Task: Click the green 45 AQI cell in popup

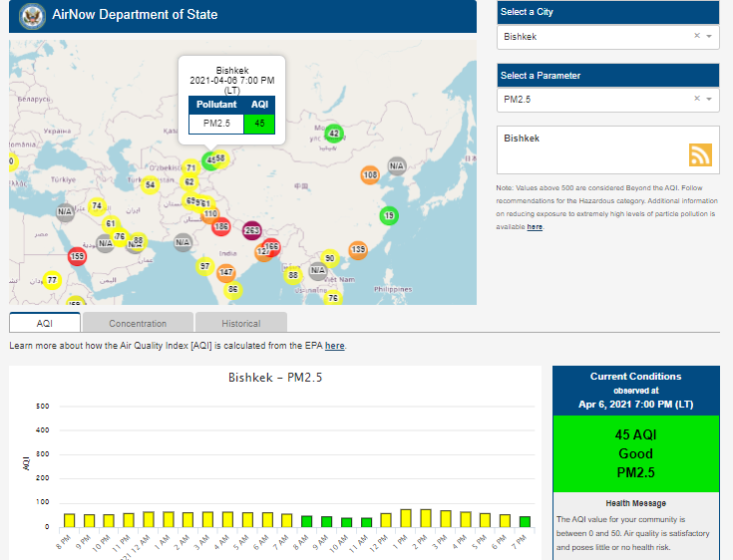Action: (x=259, y=124)
